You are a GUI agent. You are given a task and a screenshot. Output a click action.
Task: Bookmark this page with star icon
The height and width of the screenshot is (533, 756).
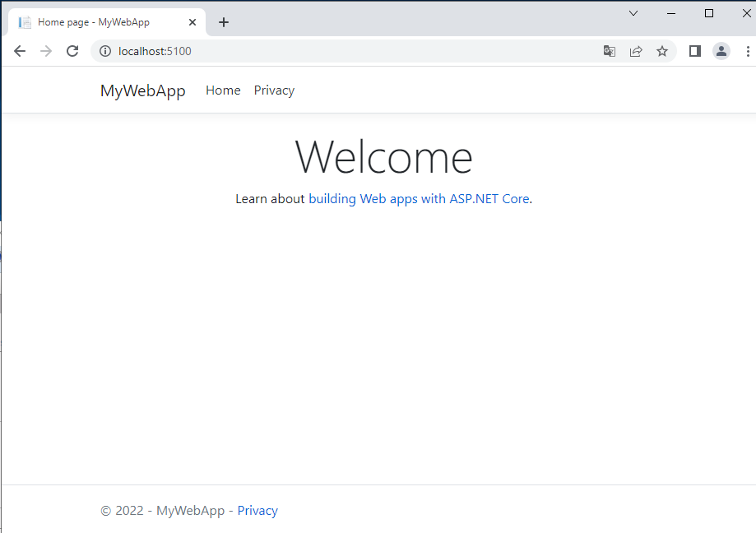662,51
